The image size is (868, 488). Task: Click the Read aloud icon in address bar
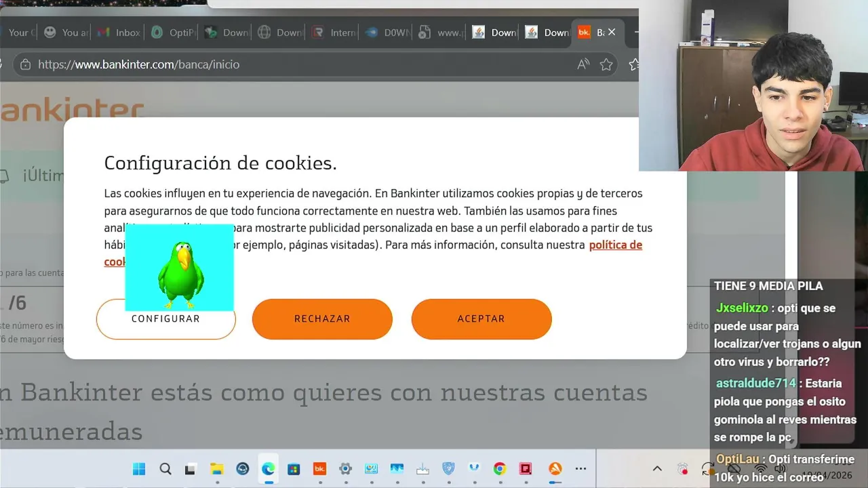(x=583, y=64)
